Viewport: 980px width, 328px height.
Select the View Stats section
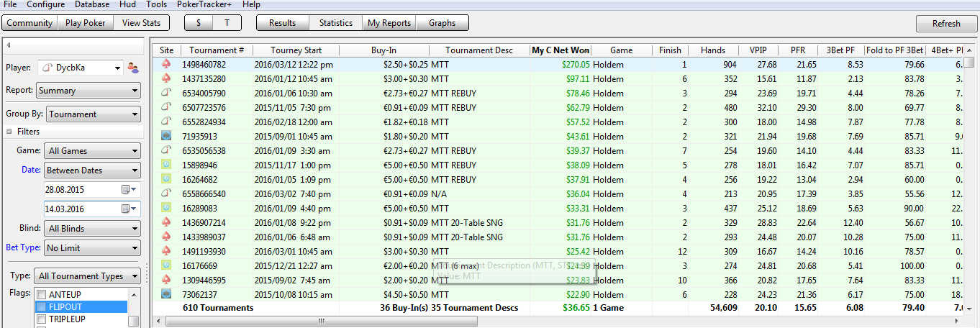tap(141, 23)
